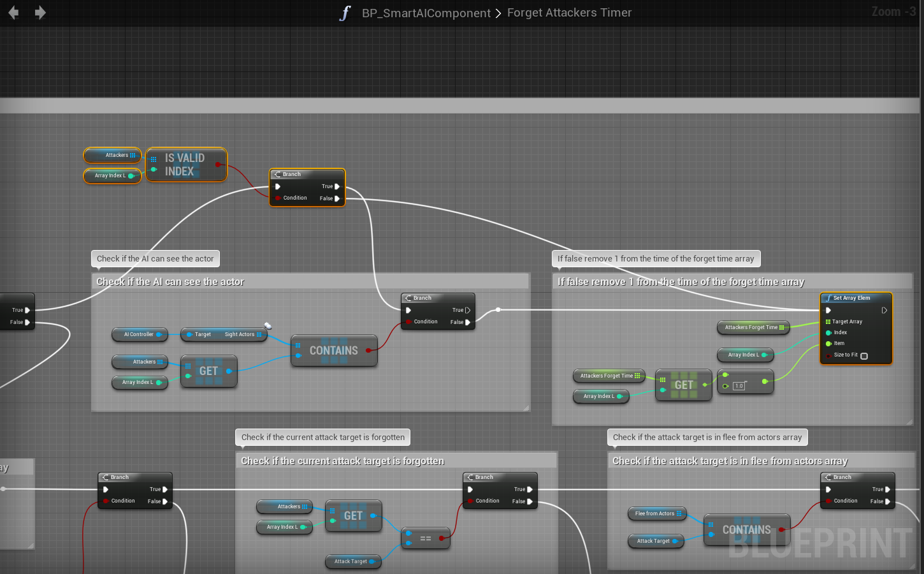Click the 'If false remove 1' comment header bar
924x574 pixels.
pos(732,282)
